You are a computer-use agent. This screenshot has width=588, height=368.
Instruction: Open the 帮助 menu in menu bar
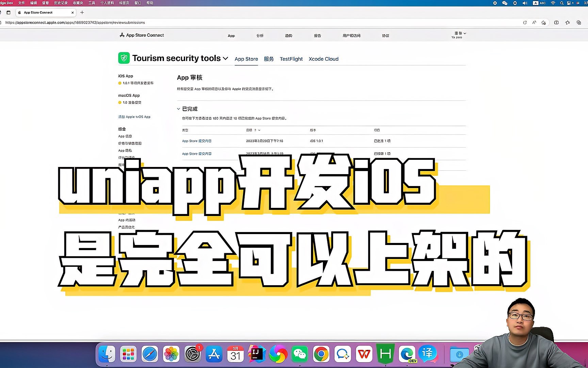point(150,3)
